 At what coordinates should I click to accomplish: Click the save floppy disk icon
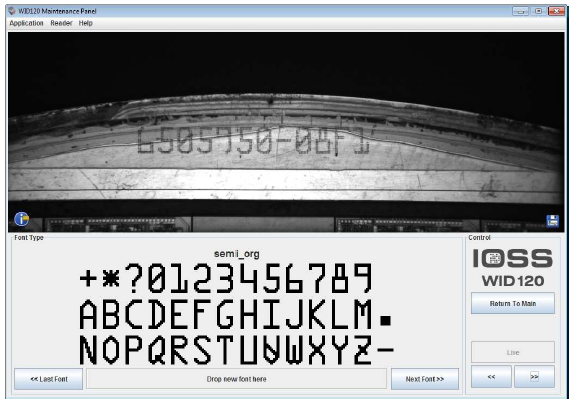click(x=552, y=221)
